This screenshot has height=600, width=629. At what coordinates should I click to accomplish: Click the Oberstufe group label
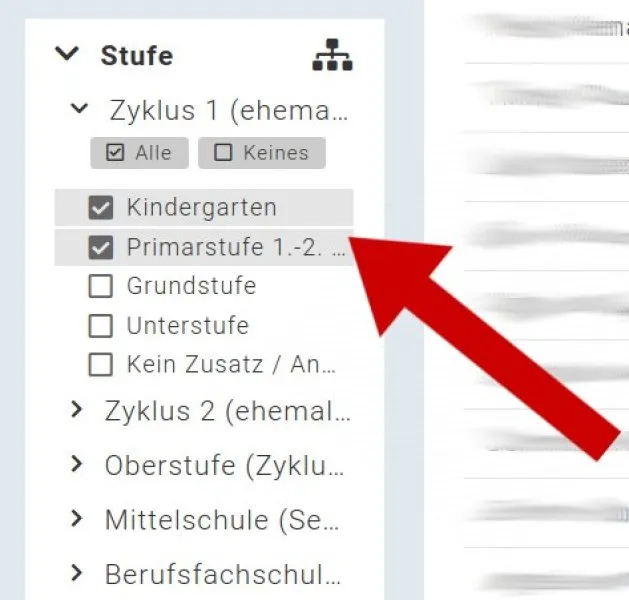tap(225, 466)
